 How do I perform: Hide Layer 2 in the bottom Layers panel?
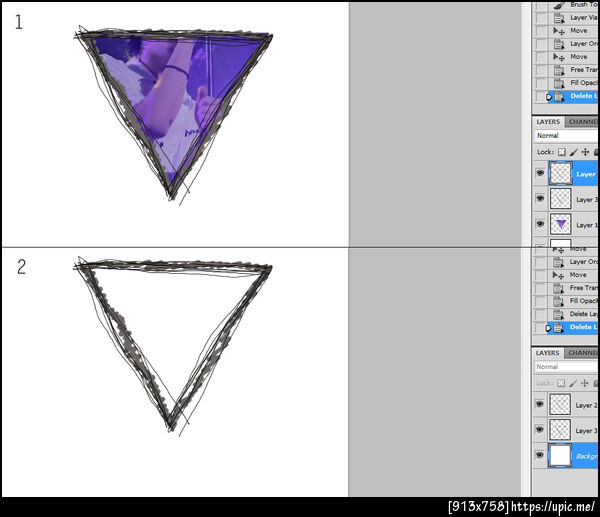[540, 404]
